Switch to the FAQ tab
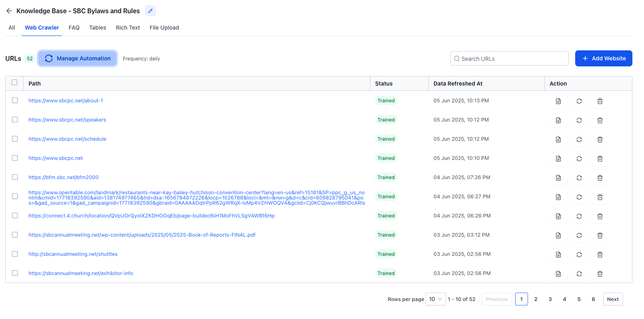The width and height of the screenshot is (644, 319). [74, 28]
